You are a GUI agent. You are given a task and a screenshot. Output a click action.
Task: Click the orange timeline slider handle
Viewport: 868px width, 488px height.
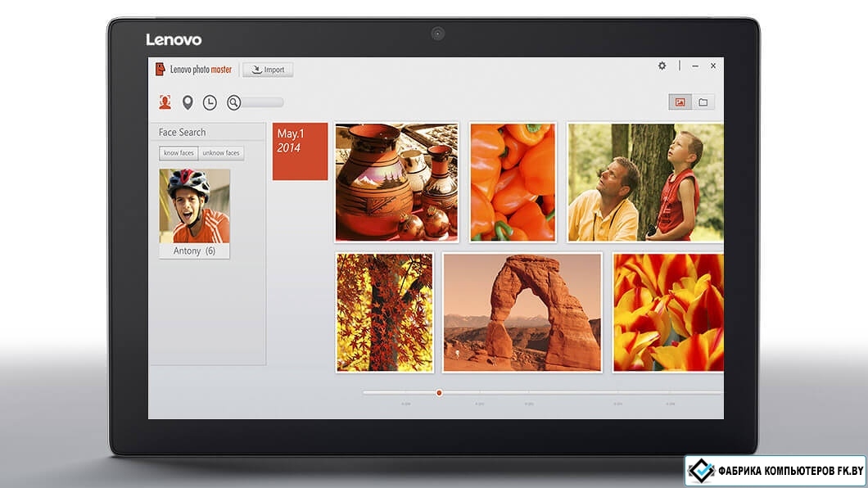coord(439,393)
